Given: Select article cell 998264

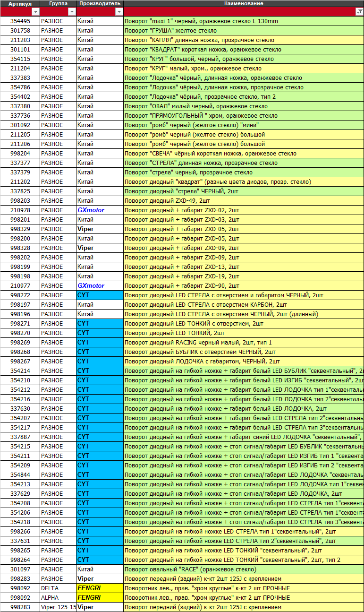Looking at the screenshot, I should [20, 560].
